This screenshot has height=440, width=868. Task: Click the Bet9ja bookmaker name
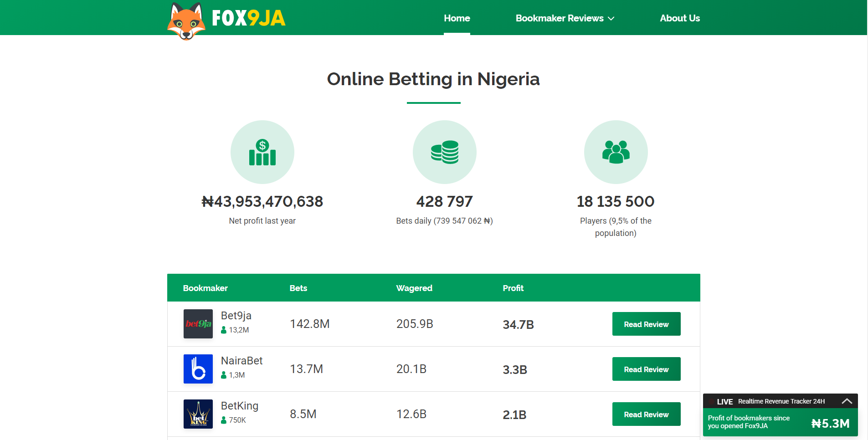[236, 316]
